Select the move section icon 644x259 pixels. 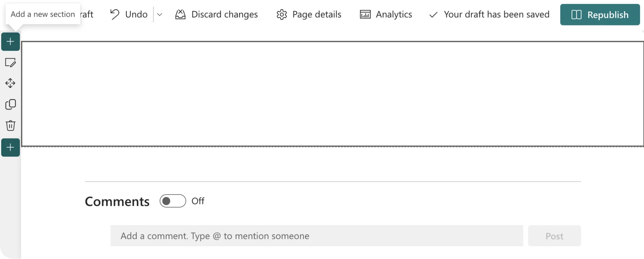pos(10,83)
